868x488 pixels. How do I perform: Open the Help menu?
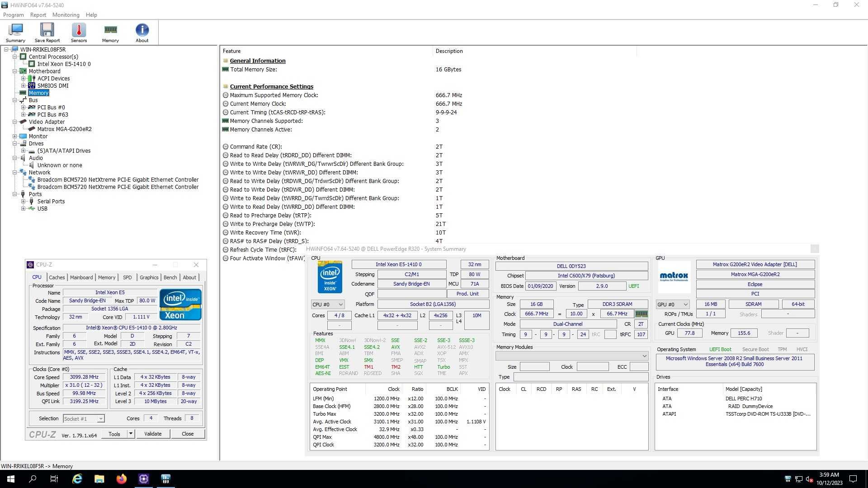(x=91, y=15)
